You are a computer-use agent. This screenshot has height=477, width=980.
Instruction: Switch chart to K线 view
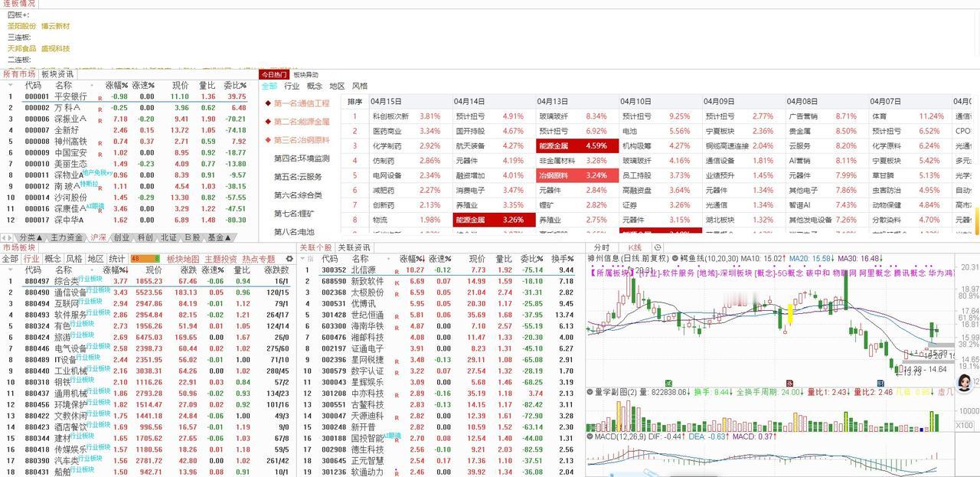point(635,248)
